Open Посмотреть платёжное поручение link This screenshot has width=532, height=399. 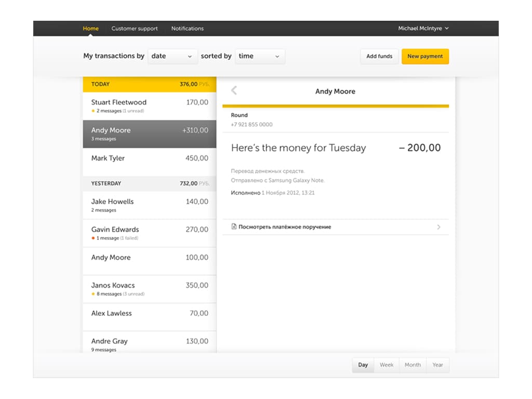[x=285, y=227]
